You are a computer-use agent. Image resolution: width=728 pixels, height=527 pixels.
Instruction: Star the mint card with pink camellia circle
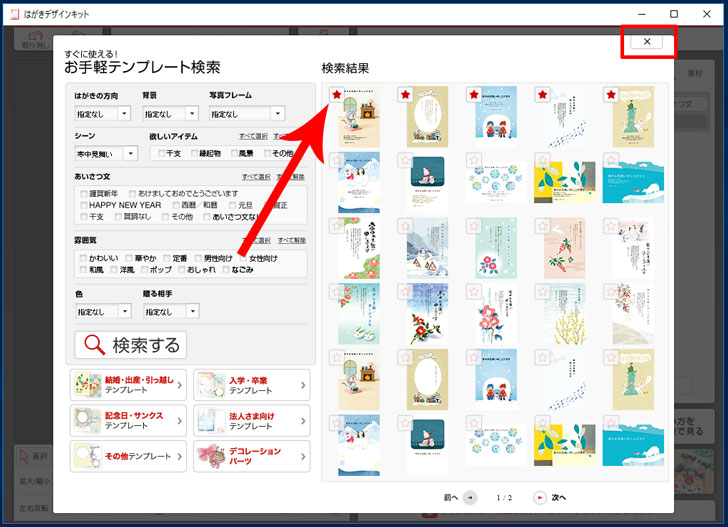pyautogui.click(x=474, y=226)
